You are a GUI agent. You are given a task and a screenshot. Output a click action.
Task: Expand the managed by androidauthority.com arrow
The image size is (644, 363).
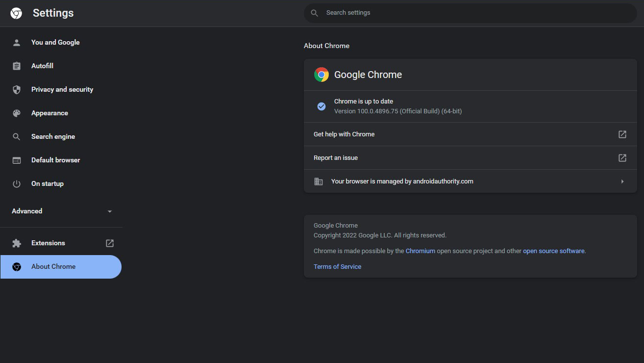tap(622, 181)
